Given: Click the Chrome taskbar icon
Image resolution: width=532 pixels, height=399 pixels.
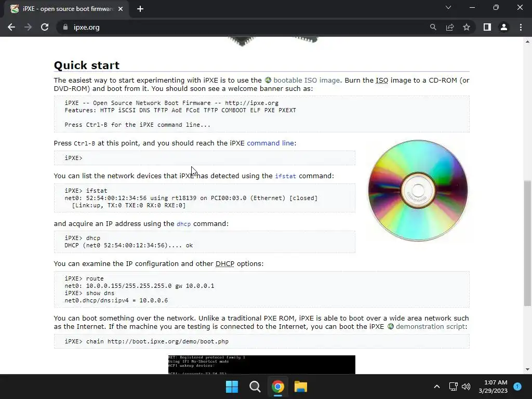Looking at the screenshot, I should pos(277,387).
